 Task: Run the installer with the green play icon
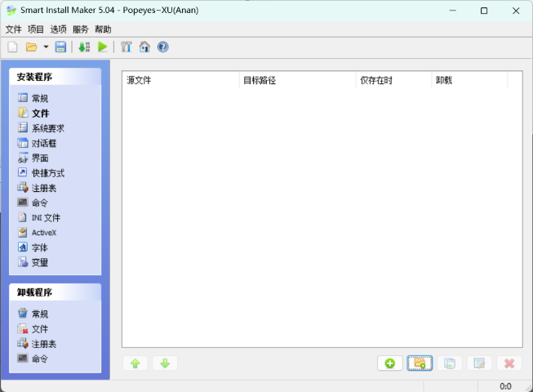click(x=102, y=47)
